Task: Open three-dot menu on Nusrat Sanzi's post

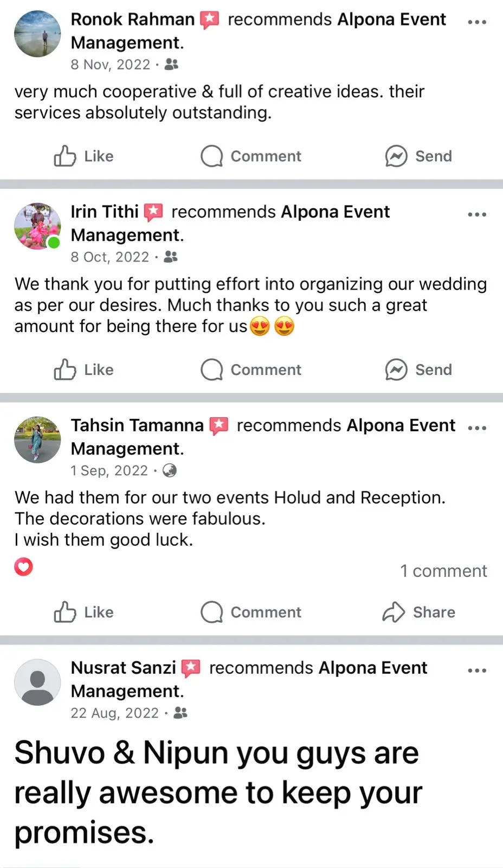Action: (x=476, y=671)
